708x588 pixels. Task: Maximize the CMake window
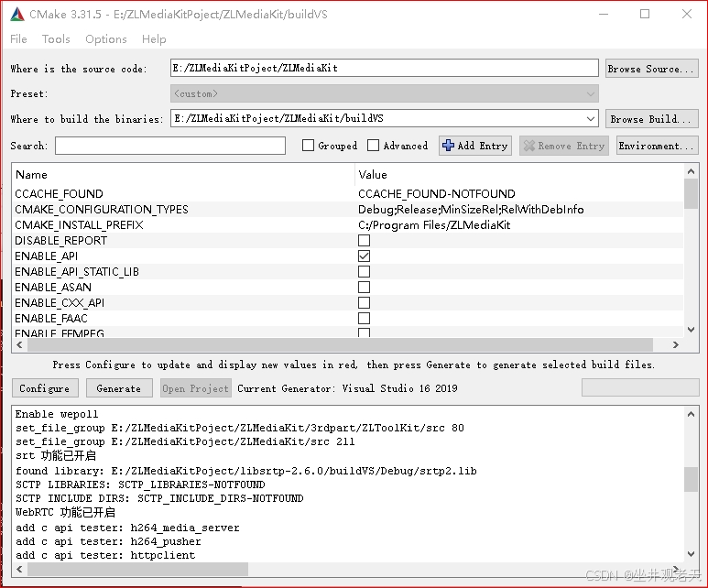645,14
